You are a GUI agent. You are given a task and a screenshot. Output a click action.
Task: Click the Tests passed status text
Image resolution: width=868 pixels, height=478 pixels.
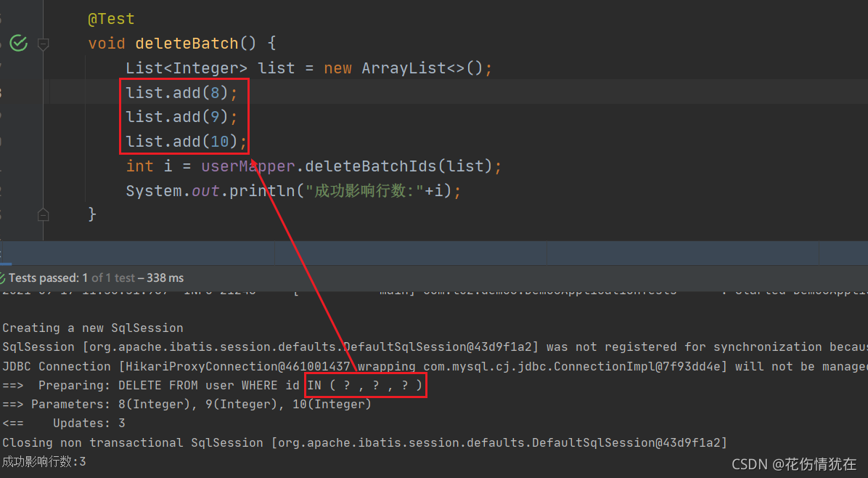(97, 278)
